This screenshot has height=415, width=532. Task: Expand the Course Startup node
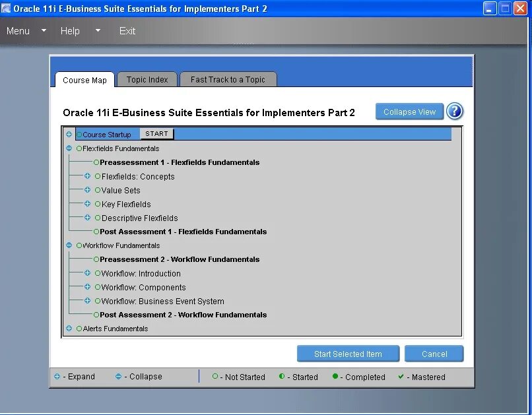pos(69,135)
